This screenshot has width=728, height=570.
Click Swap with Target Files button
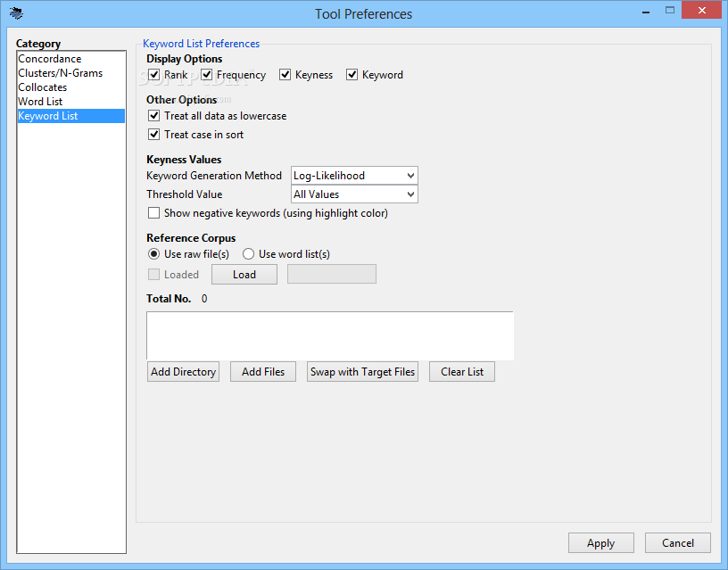362,372
